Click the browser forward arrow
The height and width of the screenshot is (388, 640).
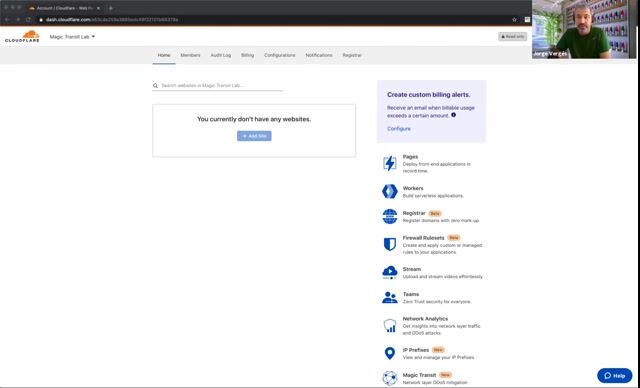[x=18, y=20]
